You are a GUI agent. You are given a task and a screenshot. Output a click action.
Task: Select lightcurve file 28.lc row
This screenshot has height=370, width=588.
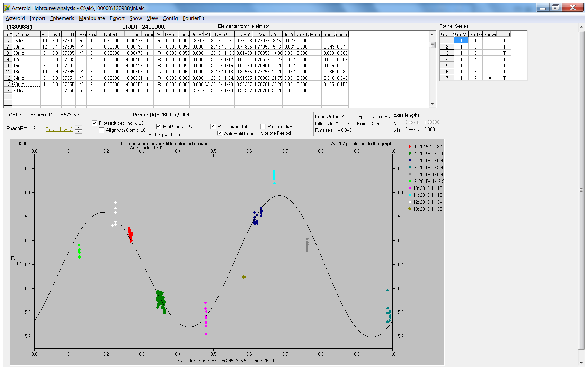(176, 90)
